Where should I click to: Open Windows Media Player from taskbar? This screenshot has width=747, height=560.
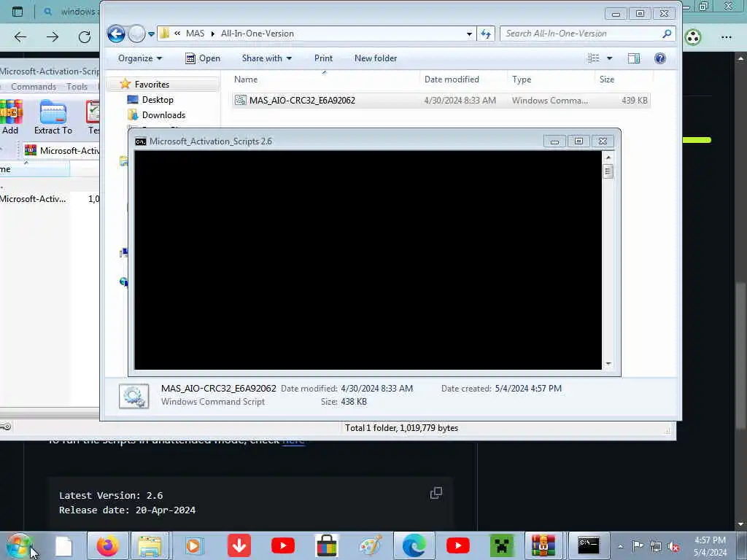tap(193, 545)
